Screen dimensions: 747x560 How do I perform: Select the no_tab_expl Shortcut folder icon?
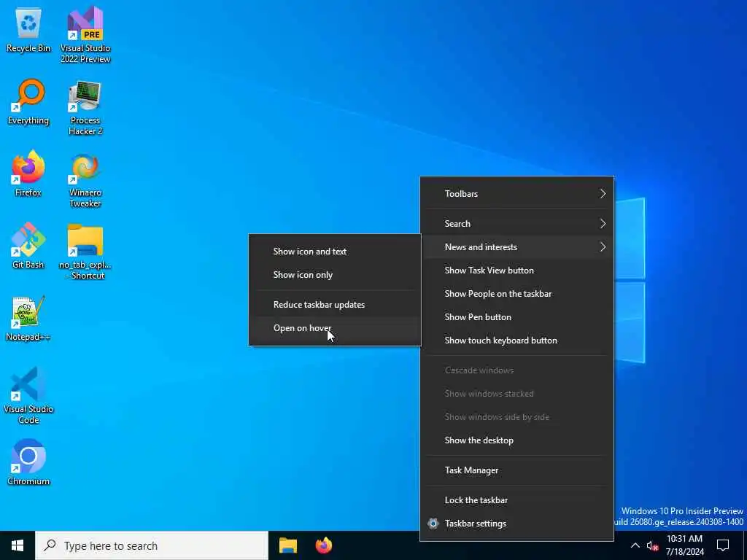[85, 252]
